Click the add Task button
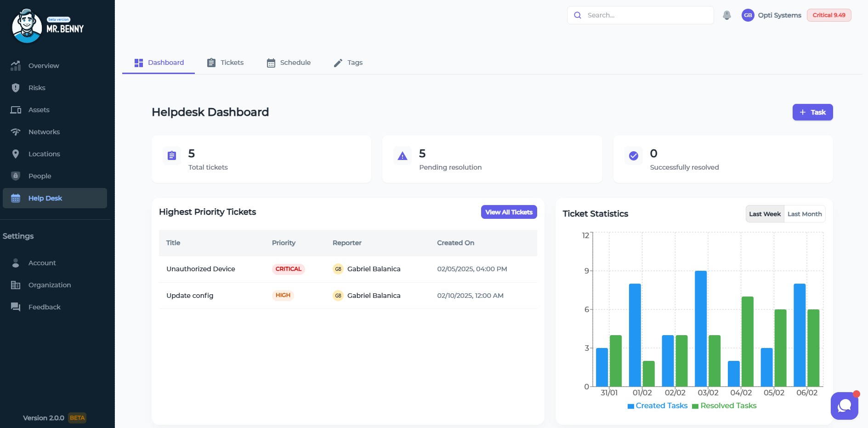Screen dimensions: 868x428 (x=812, y=112)
